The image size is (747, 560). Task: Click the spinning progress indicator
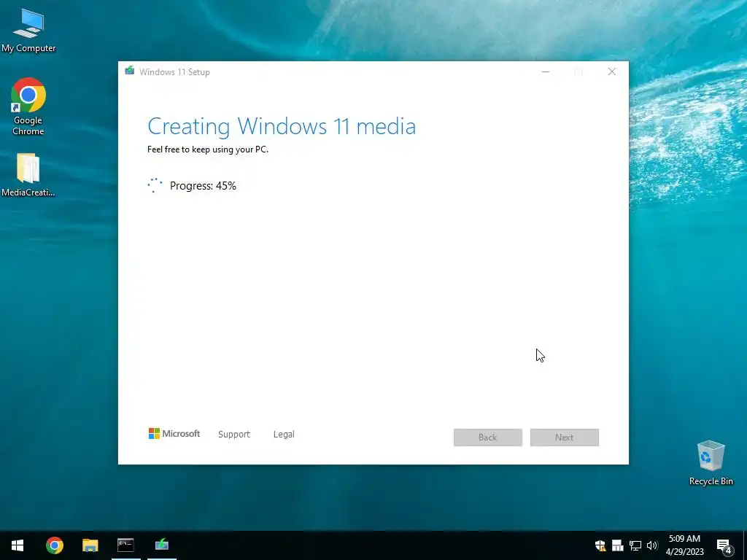tap(155, 185)
